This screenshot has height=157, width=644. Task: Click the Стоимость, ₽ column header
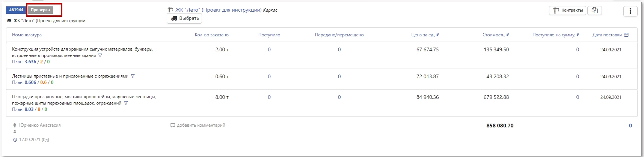(496, 35)
